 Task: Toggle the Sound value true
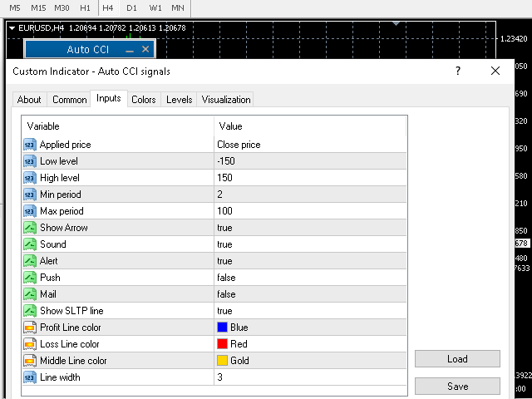pos(224,244)
